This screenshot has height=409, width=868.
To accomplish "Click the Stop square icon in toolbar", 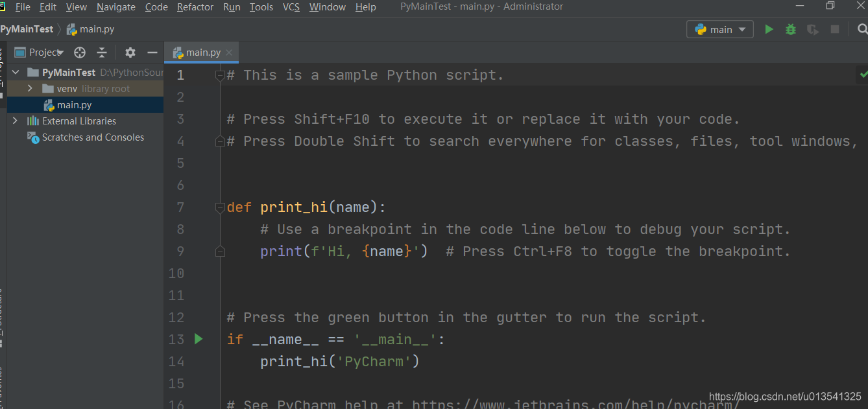I will click(835, 29).
